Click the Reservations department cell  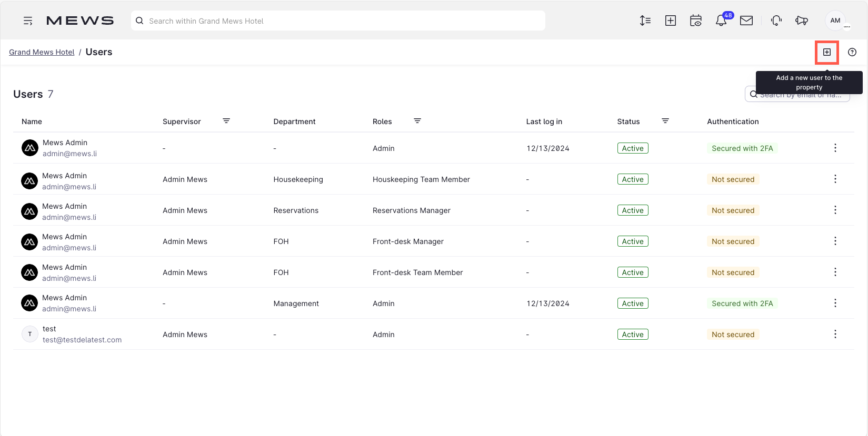296,210
